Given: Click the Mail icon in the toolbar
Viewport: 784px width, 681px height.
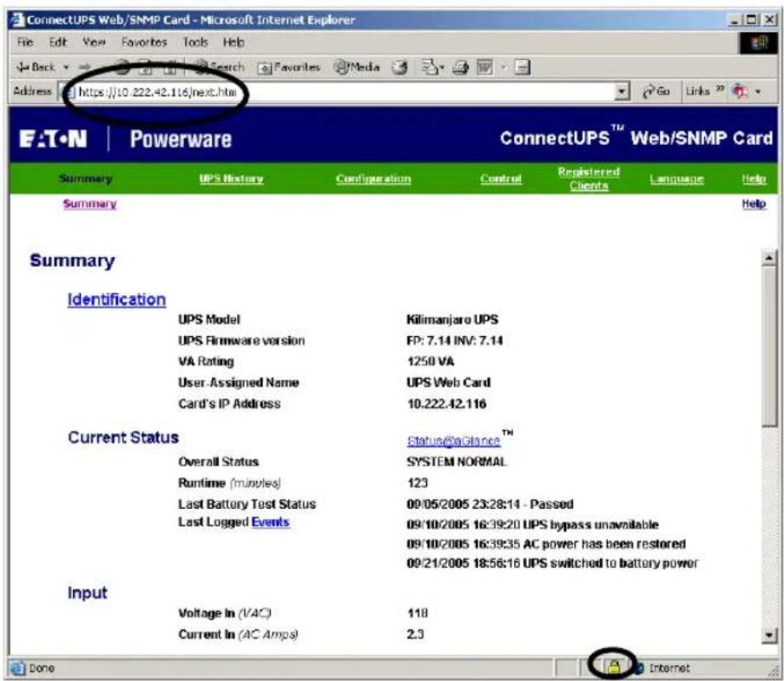Looking at the screenshot, I should pos(430,67).
